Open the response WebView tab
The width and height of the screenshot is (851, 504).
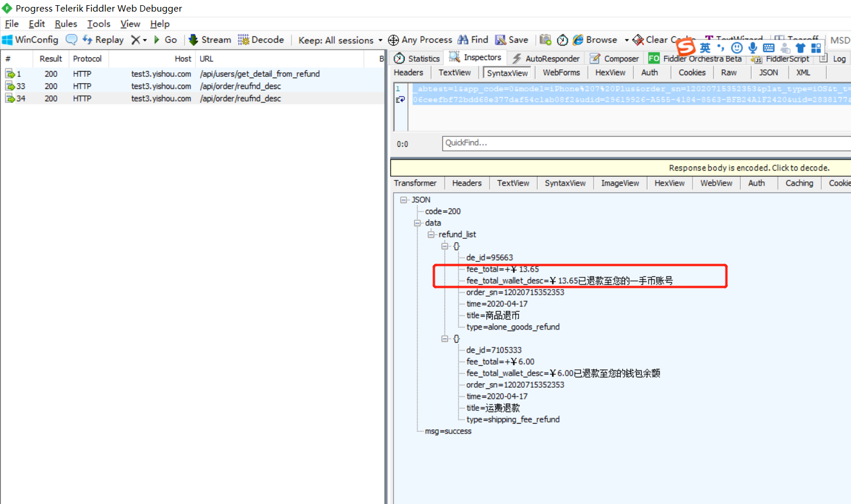(x=716, y=183)
